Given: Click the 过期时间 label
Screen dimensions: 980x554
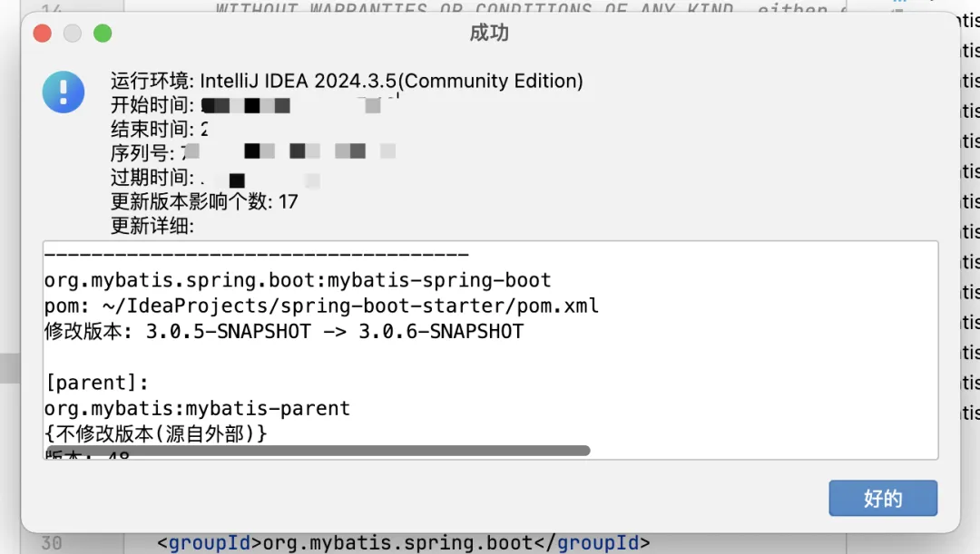Looking at the screenshot, I should coord(152,178).
